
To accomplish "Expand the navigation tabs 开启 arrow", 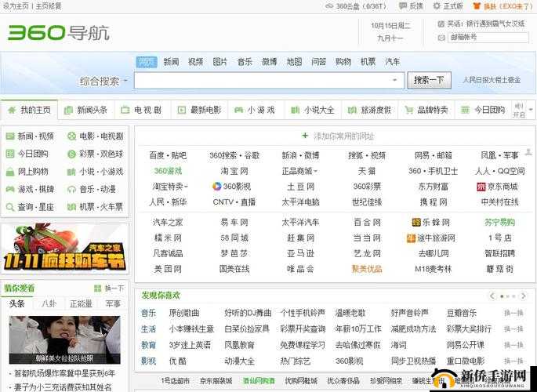I will 531,110.
